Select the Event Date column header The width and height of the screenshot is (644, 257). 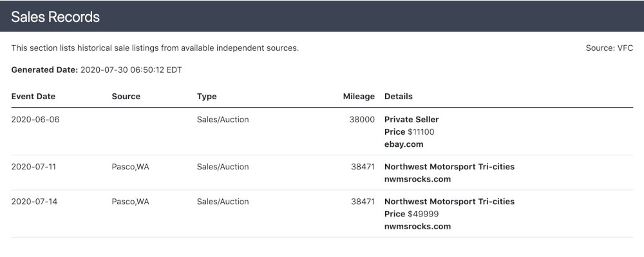point(33,97)
